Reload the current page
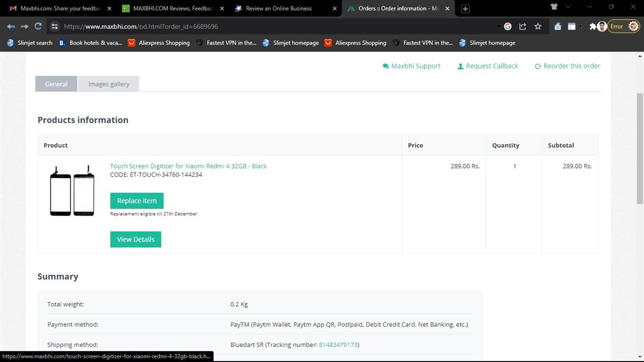 38,26
